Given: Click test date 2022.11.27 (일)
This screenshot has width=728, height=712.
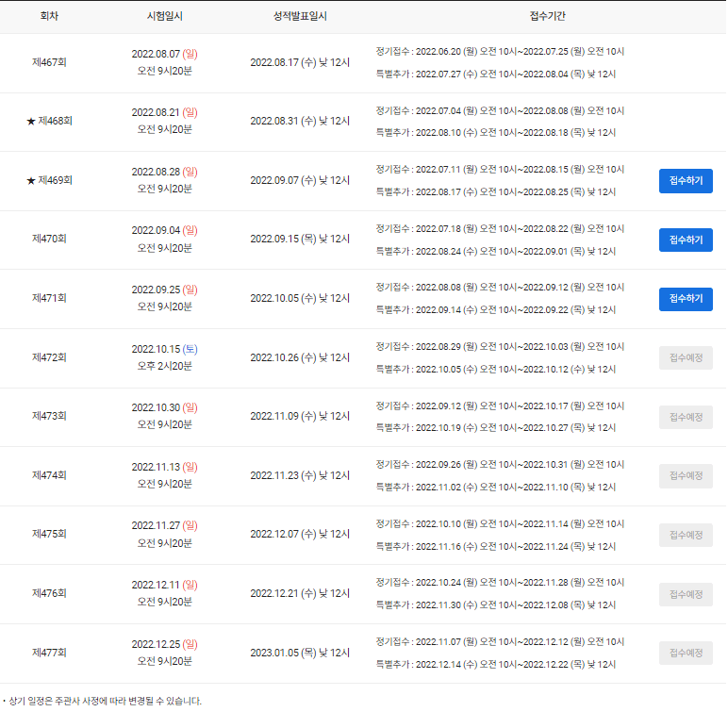Looking at the screenshot, I should (164, 526).
